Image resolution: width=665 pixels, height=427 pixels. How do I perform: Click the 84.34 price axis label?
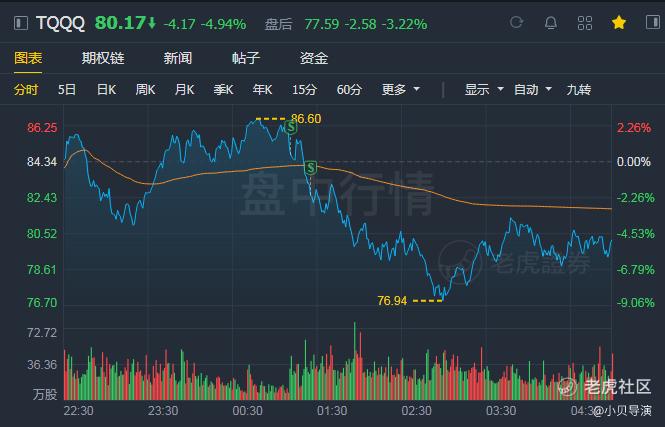click(x=42, y=162)
